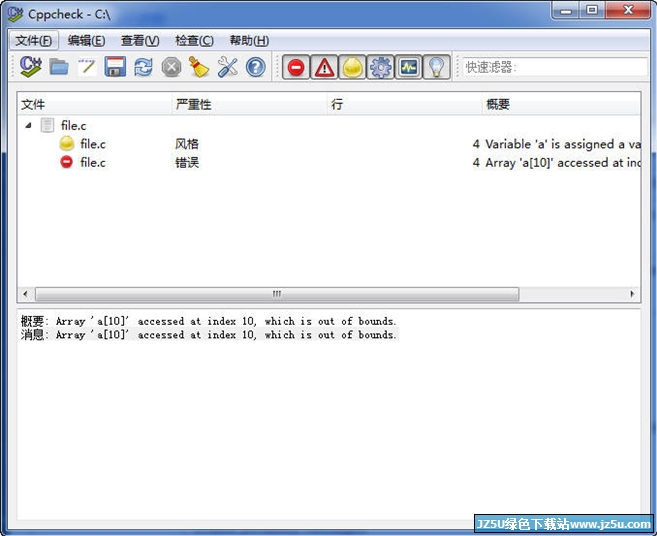
Task: Toggle the show style yellow helmet filter
Action: (x=352, y=67)
